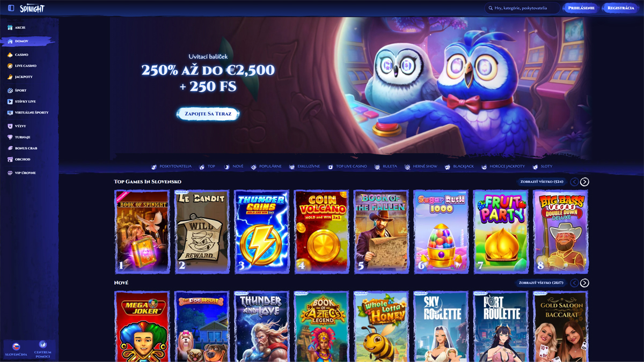Focus the games search field

(x=522, y=8)
